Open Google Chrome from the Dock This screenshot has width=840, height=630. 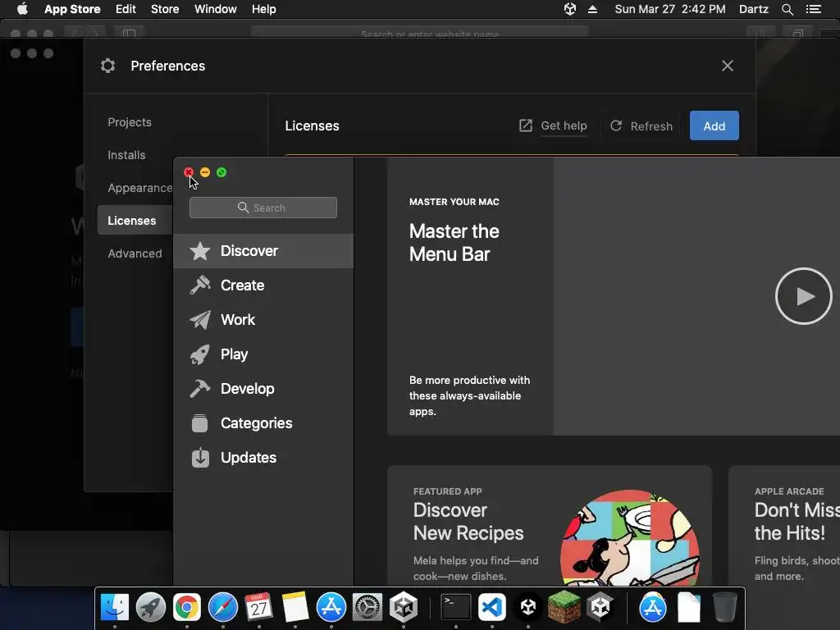[x=187, y=608]
